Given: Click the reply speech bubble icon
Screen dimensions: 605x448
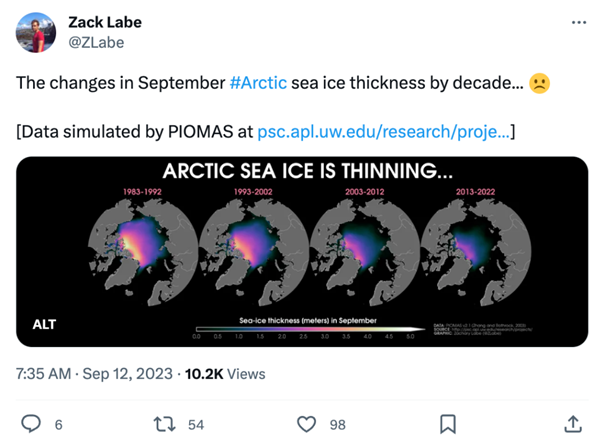Looking at the screenshot, I should [x=30, y=424].
